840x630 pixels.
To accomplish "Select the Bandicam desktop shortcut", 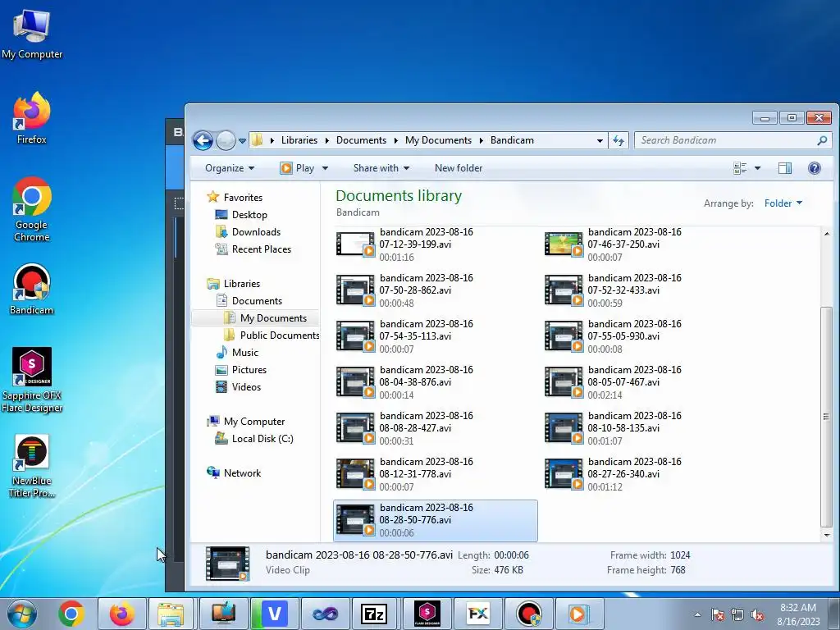I will pyautogui.click(x=32, y=290).
